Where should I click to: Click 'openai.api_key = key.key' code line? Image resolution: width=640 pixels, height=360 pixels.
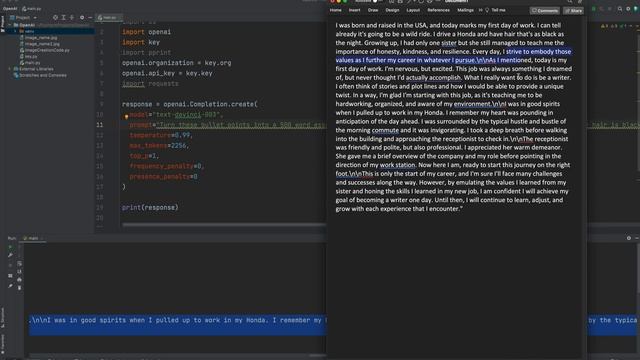(167, 73)
